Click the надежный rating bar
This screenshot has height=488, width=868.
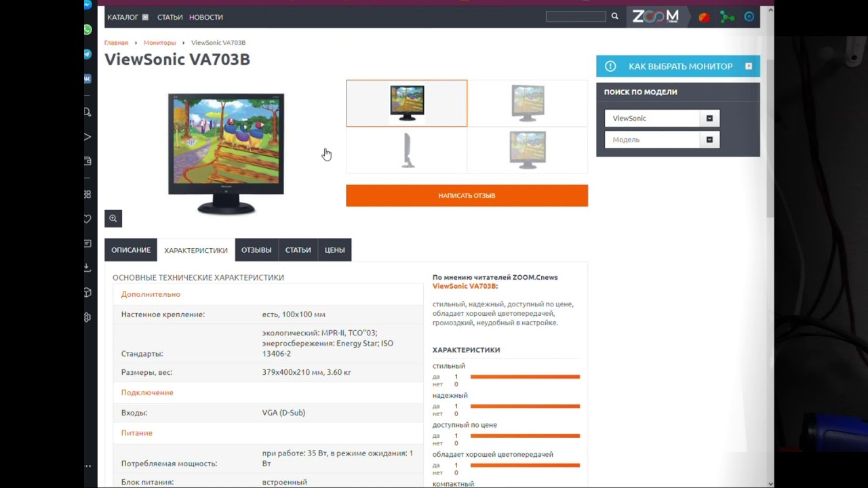tap(525, 406)
